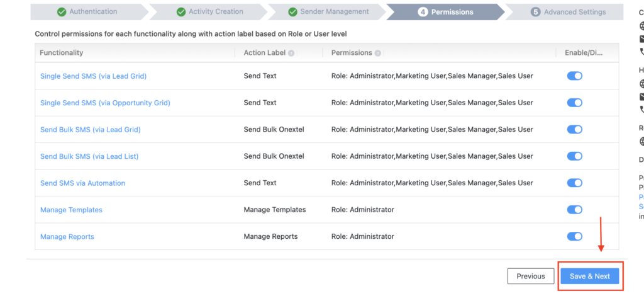This screenshot has width=644, height=303.
Task: Click Manage Reports action label text
Action: [x=270, y=236]
